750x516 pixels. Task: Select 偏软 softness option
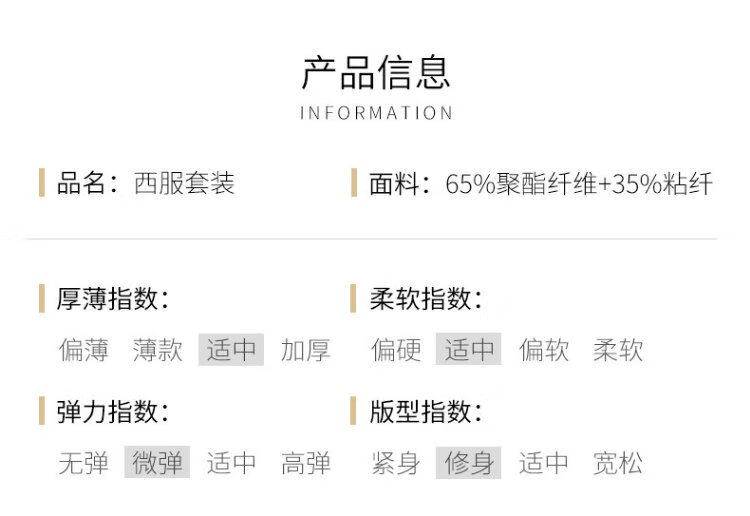pyautogui.click(x=544, y=350)
